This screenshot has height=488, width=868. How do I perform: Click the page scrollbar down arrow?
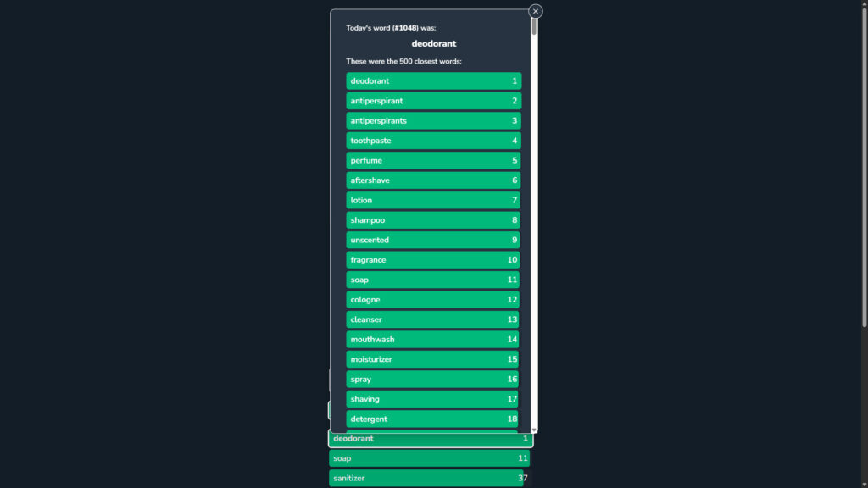pyautogui.click(x=864, y=485)
